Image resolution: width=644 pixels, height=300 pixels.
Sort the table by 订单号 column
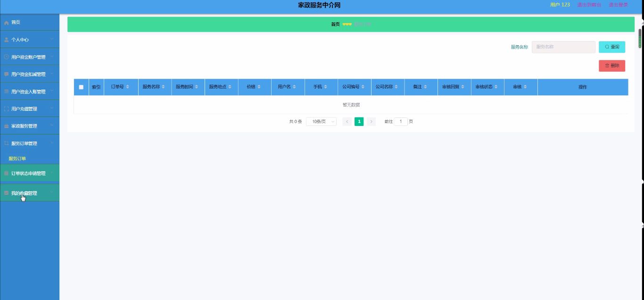tap(127, 87)
